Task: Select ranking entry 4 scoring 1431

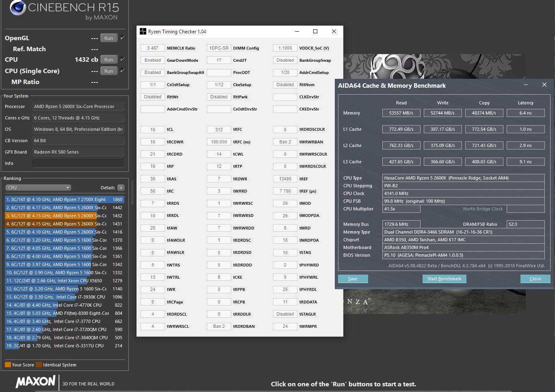Action: (x=65, y=224)
